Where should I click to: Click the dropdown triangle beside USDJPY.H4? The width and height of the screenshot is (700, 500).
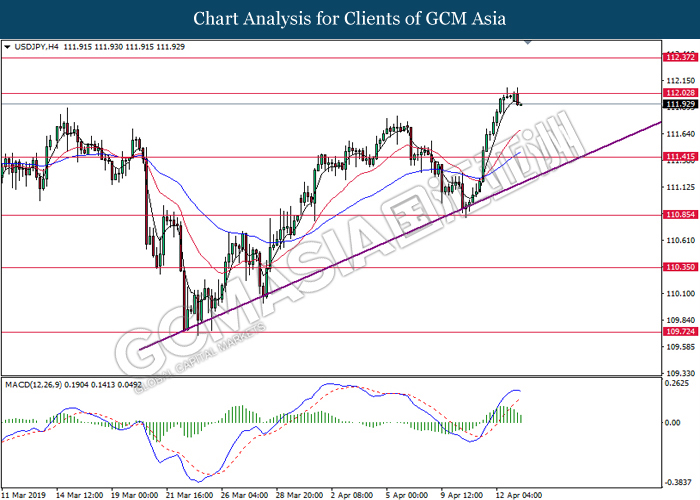(7, 47)
